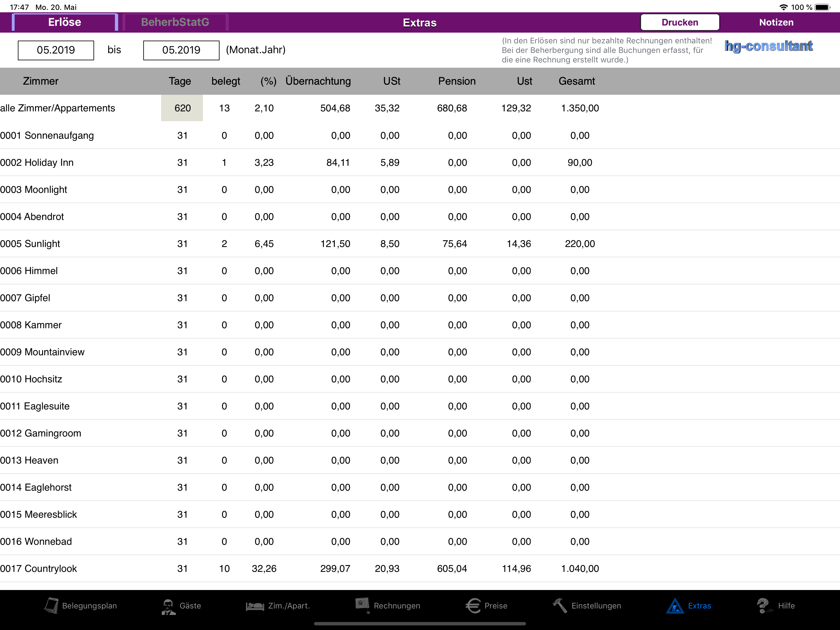840x630 pixels.
Task: Select the Extras bottom tab icon
Action: tap(675, 606)
